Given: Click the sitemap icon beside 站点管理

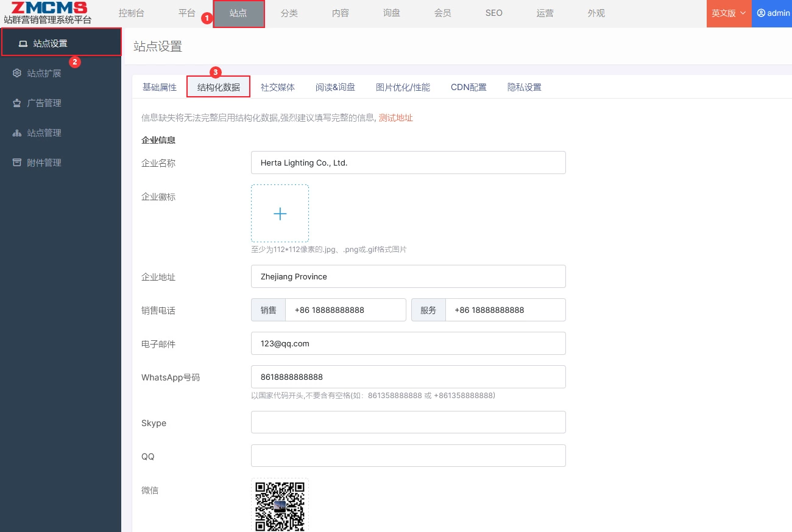Looking at the screenshot, I should click(17, 133).
